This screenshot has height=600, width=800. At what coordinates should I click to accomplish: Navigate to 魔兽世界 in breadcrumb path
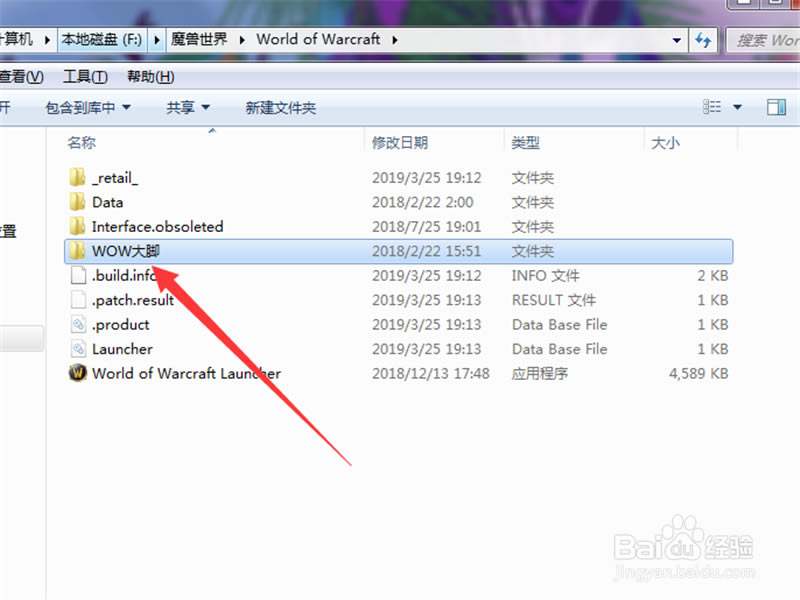199,40
